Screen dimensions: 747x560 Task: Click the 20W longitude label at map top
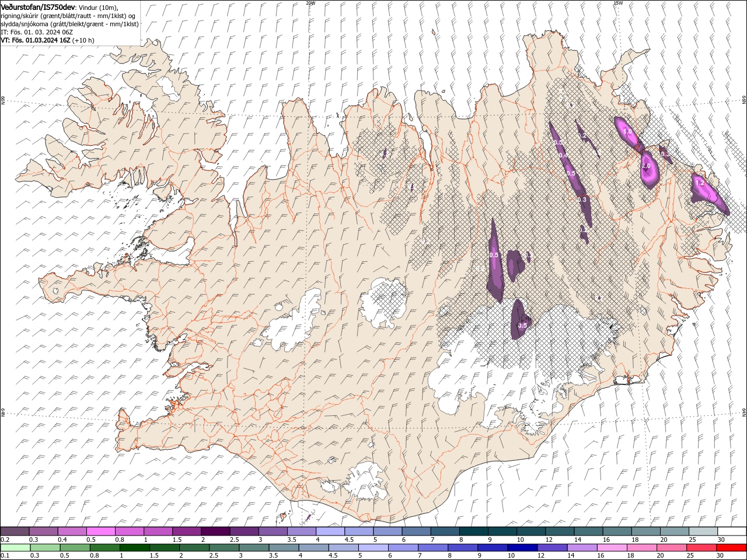coord(310,3)
